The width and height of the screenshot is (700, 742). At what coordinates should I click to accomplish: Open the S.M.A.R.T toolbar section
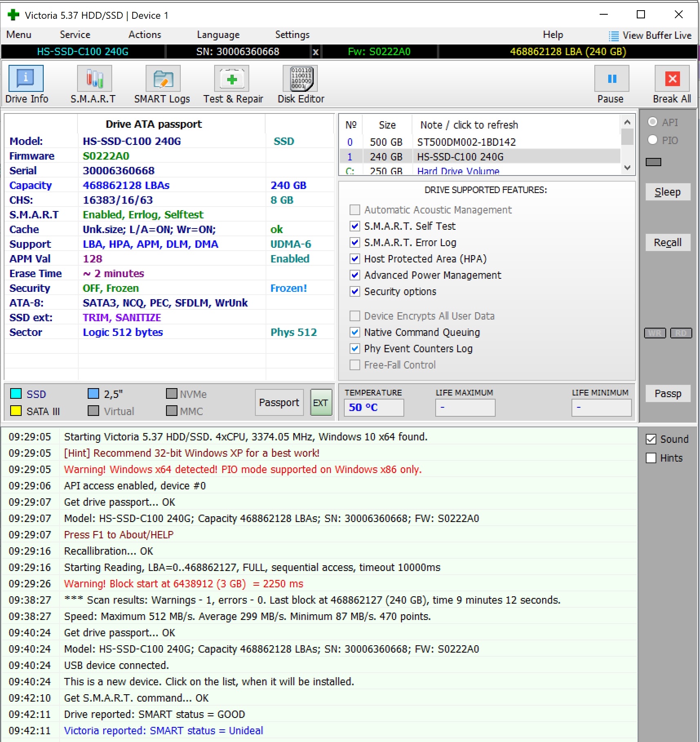point(94,78)
